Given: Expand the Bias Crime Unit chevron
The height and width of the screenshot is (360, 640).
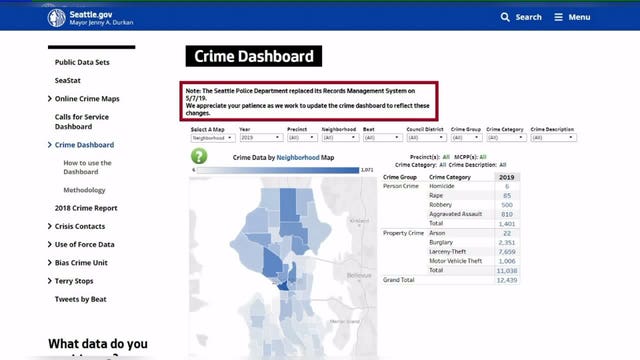Looking at the screenshot, I should (50, 262).
